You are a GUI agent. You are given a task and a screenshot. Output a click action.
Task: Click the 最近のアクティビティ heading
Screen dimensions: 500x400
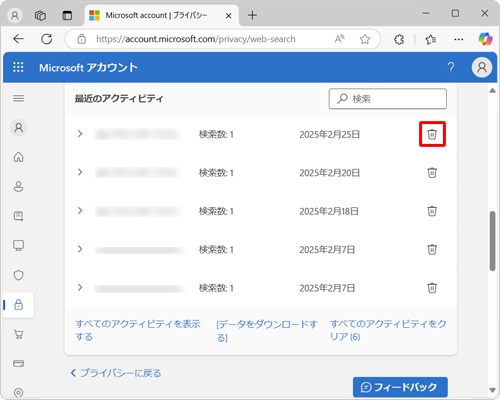[119, 99]
